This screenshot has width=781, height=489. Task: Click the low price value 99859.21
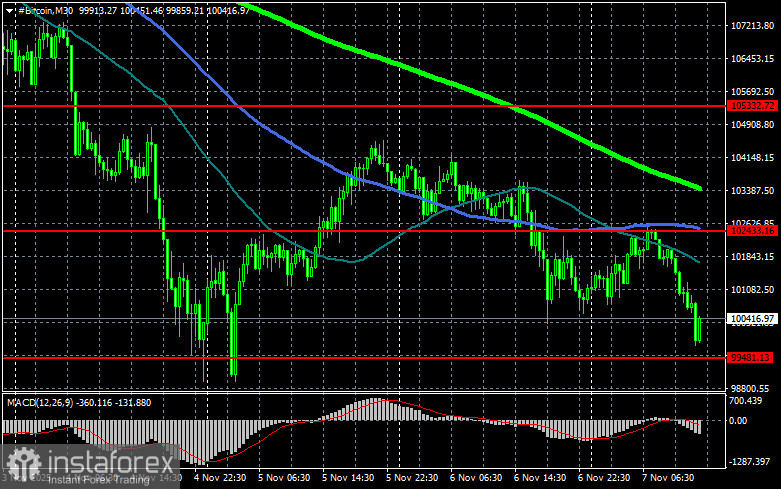[184, 10]
